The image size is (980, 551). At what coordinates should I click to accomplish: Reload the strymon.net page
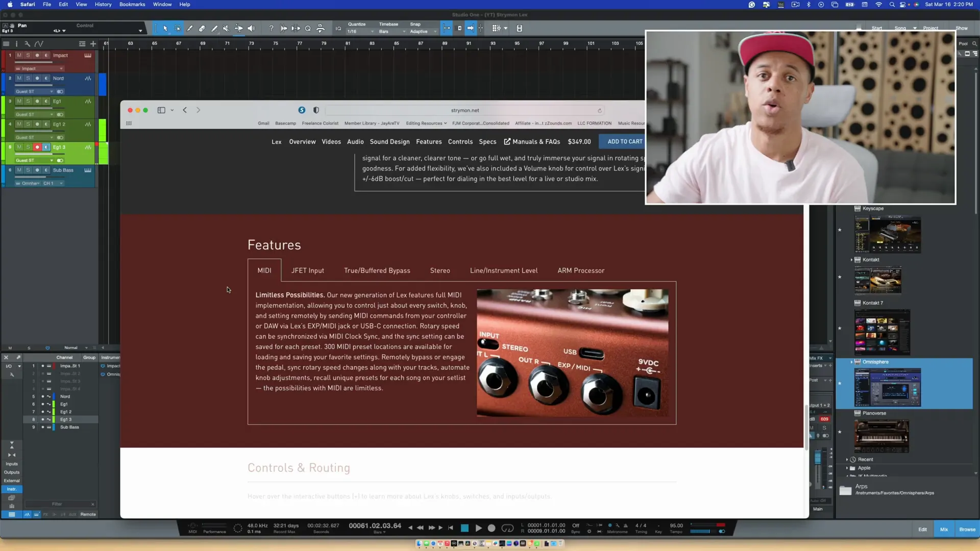click(600, 110)
